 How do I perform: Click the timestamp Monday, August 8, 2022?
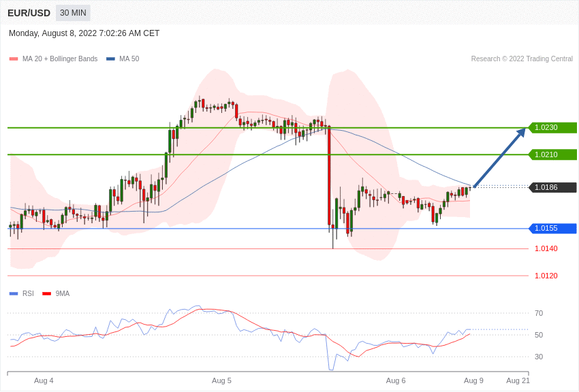[84, 33]
